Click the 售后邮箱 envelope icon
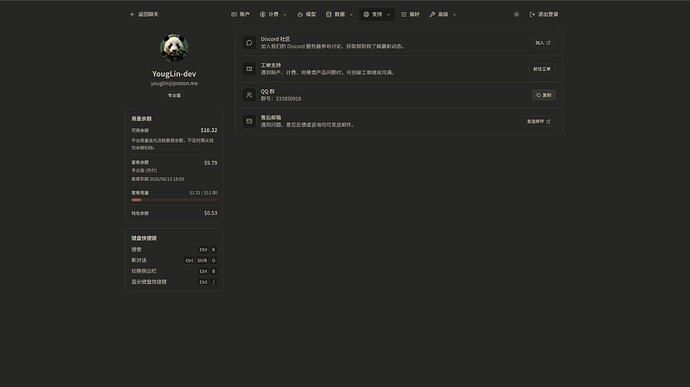Screen dimensions: 690x387 pos(249,121)
